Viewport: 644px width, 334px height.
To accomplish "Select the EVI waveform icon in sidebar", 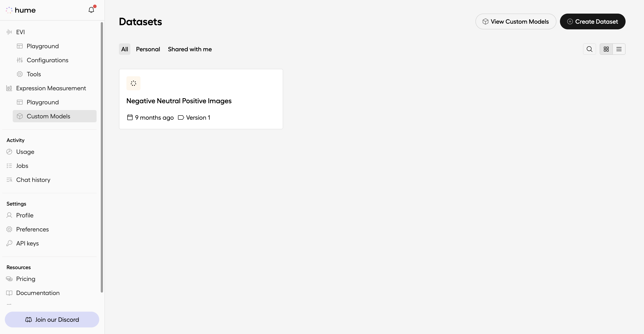I will 9,32.
